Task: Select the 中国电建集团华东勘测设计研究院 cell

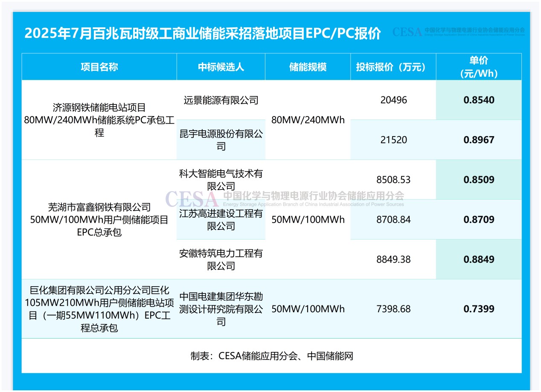Action: [x=221, y=309]
